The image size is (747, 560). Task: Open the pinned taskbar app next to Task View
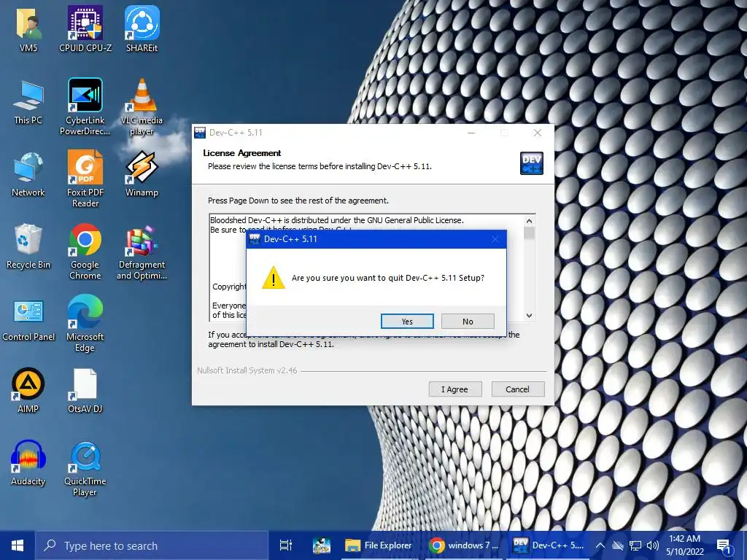[322, 545]
